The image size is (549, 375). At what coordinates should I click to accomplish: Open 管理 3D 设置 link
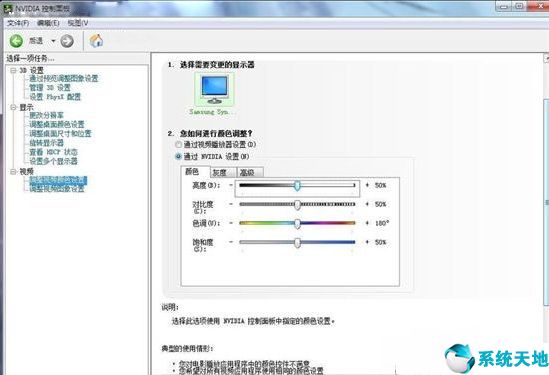50,87
